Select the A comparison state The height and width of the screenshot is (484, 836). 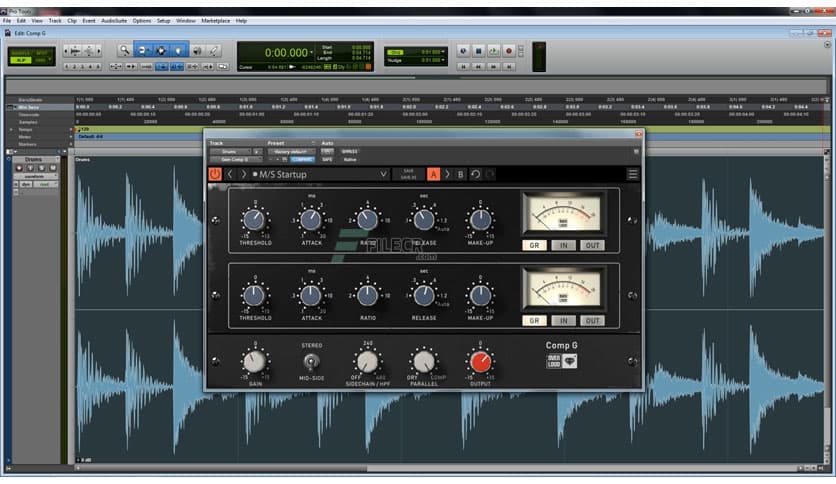pyautogui.click(x=433, y=174)
